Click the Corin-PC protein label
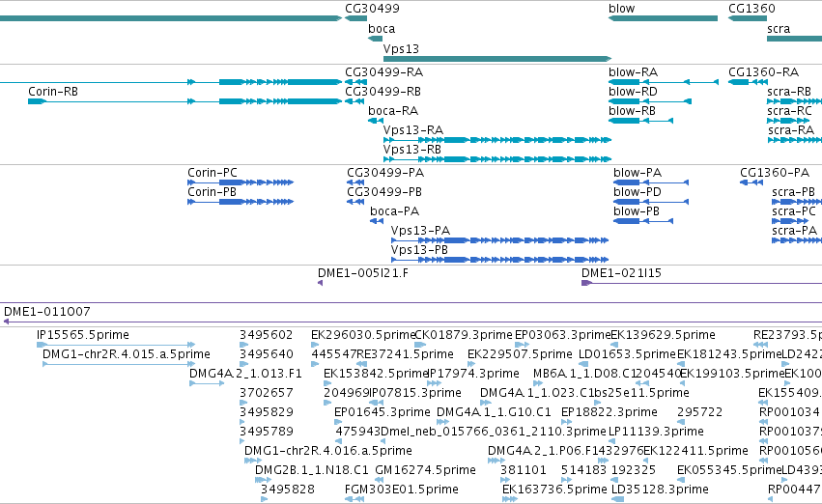 pos(213,173)
